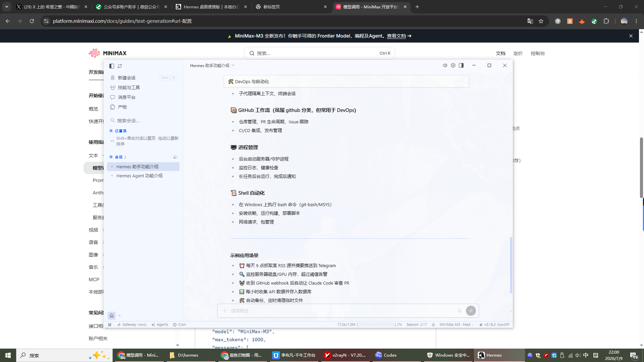Open 定价 in MiniMax top navigation
This screenshot has width=644, height=362.
coord(518,53)
